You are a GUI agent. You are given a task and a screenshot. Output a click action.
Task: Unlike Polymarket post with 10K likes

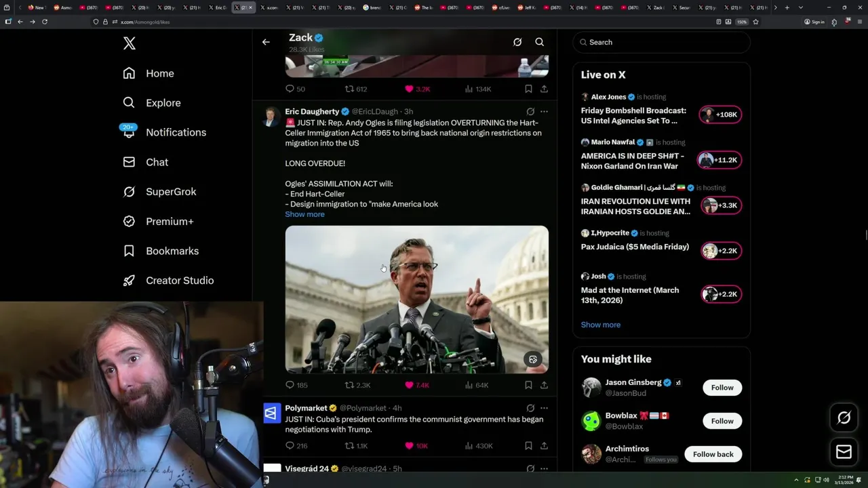[416, 446]
